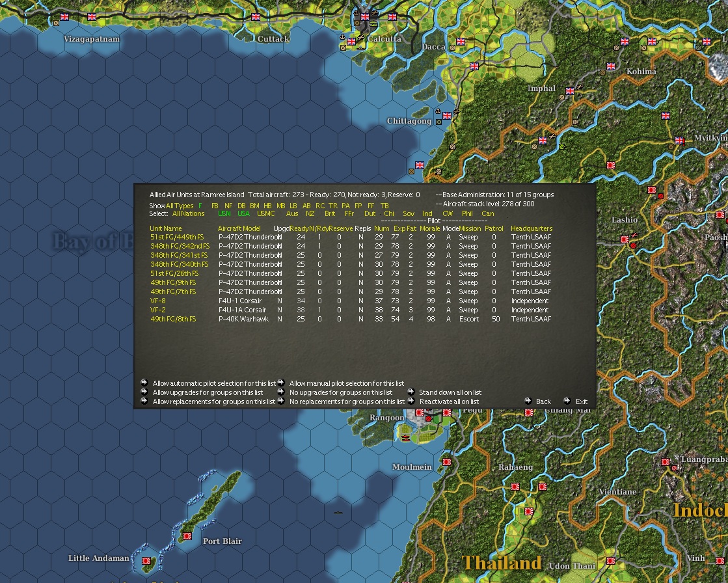The width and height of the screenshot is (728, 583).
Task: Toggle the Phil nation filter
Action: (x=467, y=213)
